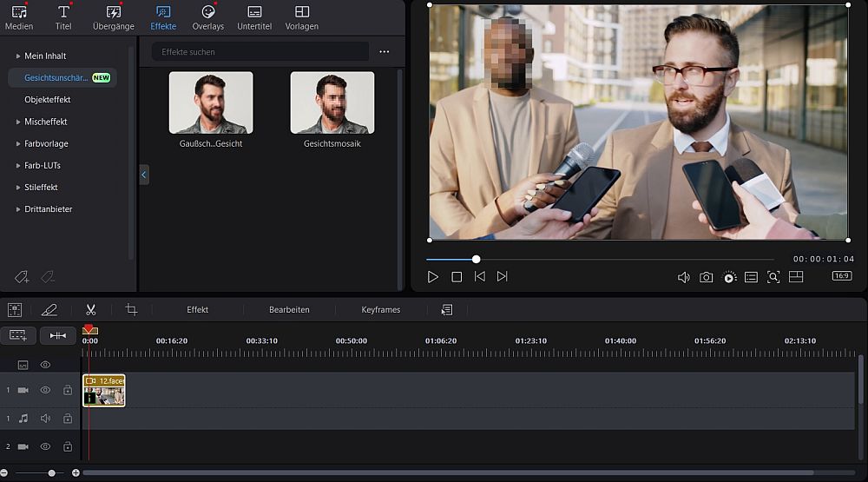
Task: Select the Gesichtsmosaik effect thumbnail
Action: click(x=332, y=103)
